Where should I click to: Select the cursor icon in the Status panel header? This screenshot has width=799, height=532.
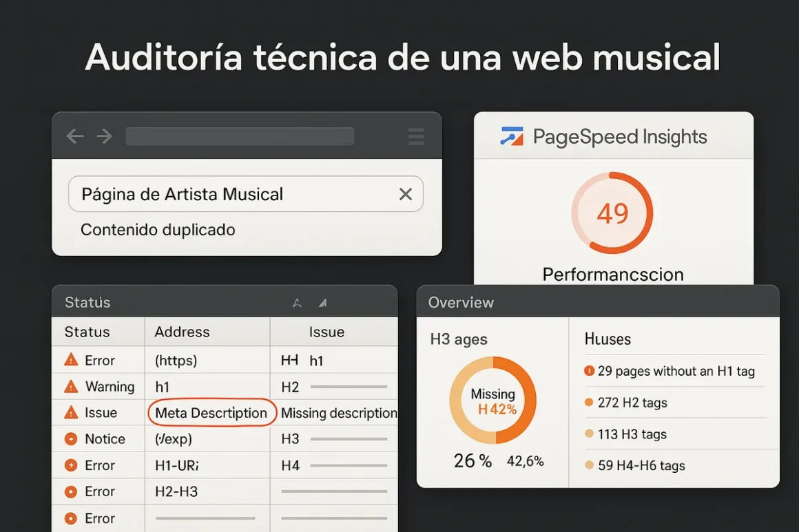[297, 302]
